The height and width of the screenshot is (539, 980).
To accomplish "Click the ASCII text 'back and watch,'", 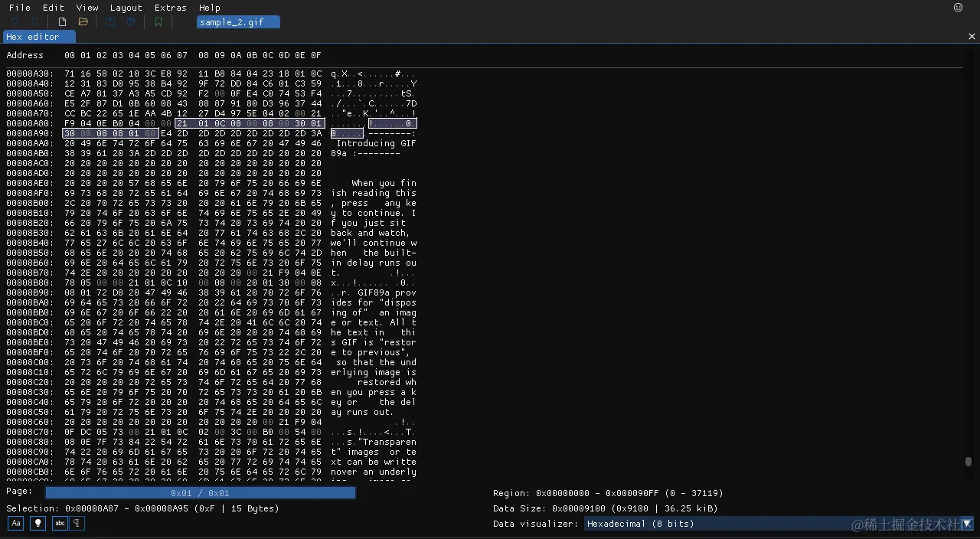I will click(371, 233).
